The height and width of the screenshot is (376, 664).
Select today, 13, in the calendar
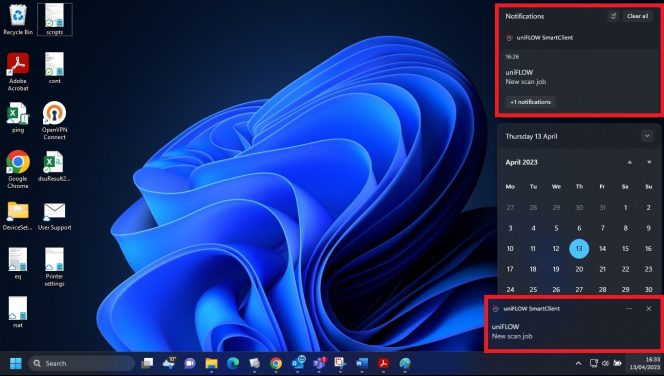(x=579, y=249)
